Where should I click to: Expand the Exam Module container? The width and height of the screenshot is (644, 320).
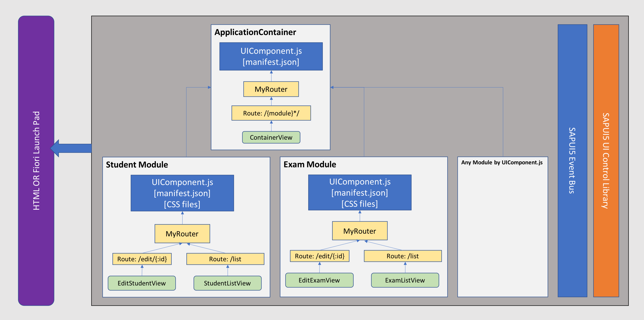tap(309, 165)
